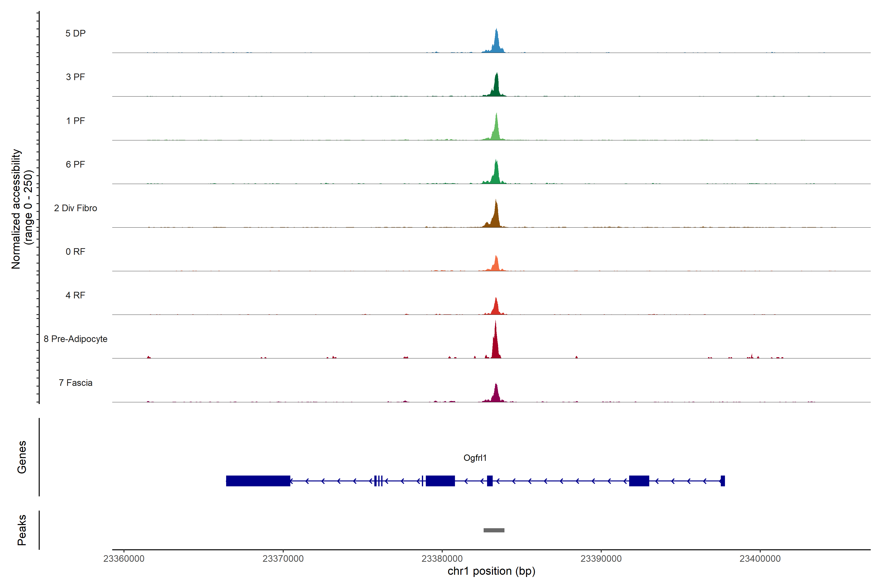882x588 pixels.
Task: Click the 5 DP track label
Action: pyautogui.click(x=75, y=33)
